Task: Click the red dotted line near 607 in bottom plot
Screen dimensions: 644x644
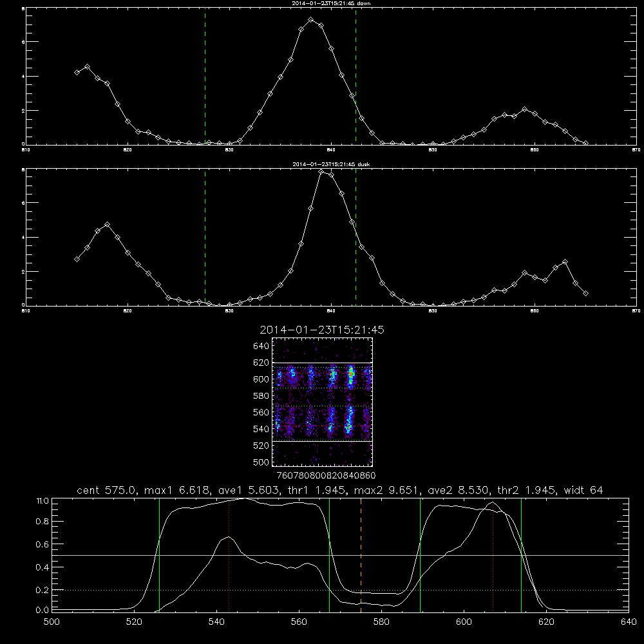Action: 493,554
